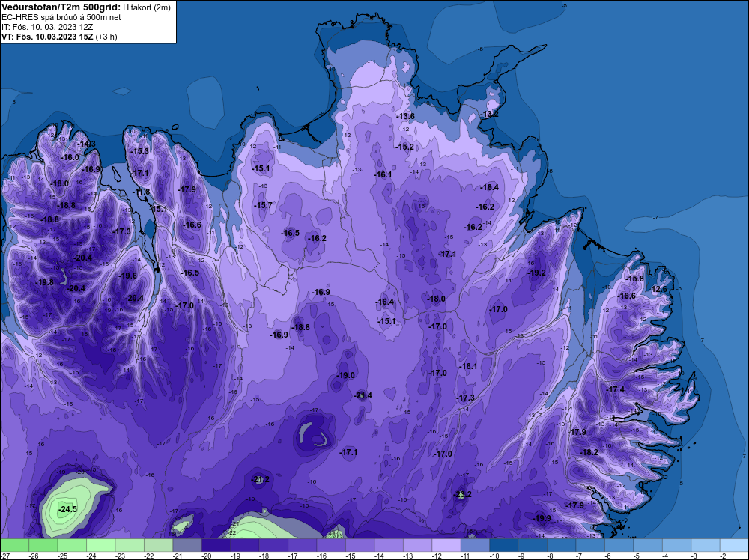
Task: Click the valid time 'VT: Fös. 10.03.2023 15Z'
Action: tap(47, 37)
